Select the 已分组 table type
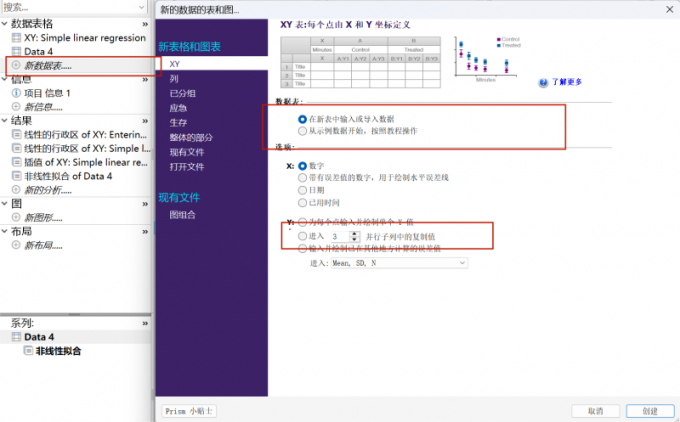 [x=183, y=93]
